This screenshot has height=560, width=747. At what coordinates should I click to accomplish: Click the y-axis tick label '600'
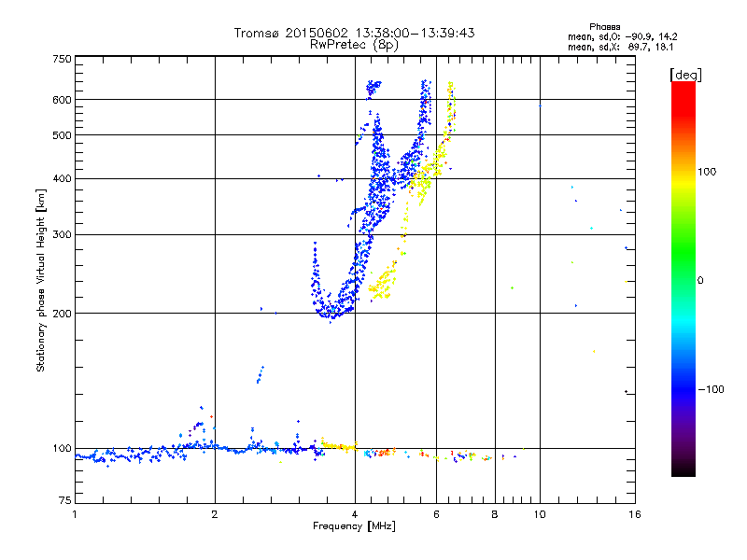point(62,100)
